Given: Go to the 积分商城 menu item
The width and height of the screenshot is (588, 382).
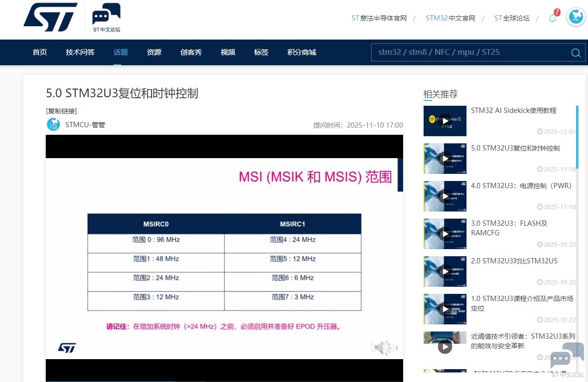Looking at the screenshot, I should click(x=302, y=52).
